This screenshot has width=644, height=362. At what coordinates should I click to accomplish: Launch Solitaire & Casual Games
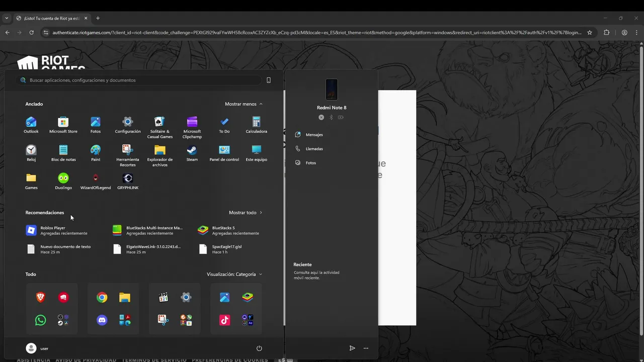point(160,128)
